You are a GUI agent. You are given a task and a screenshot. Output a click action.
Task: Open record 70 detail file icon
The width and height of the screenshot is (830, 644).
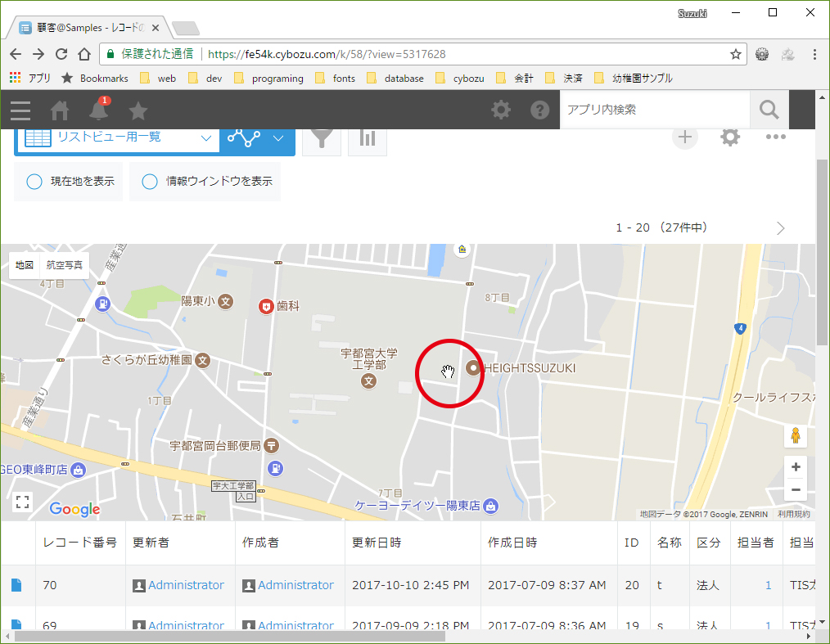16,585
